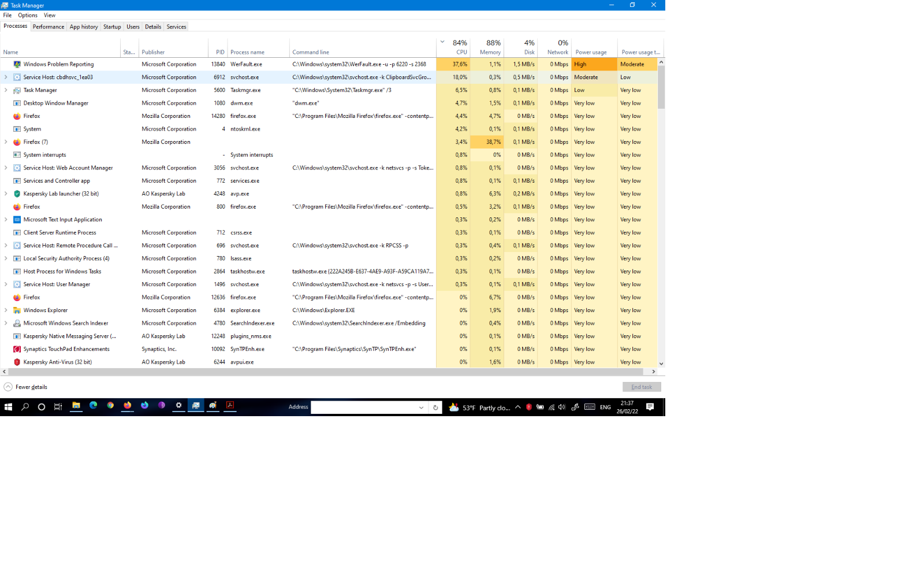924x578 pixels.
Task: Click the Windows Problem Reporting process icon
Action: 17,64
